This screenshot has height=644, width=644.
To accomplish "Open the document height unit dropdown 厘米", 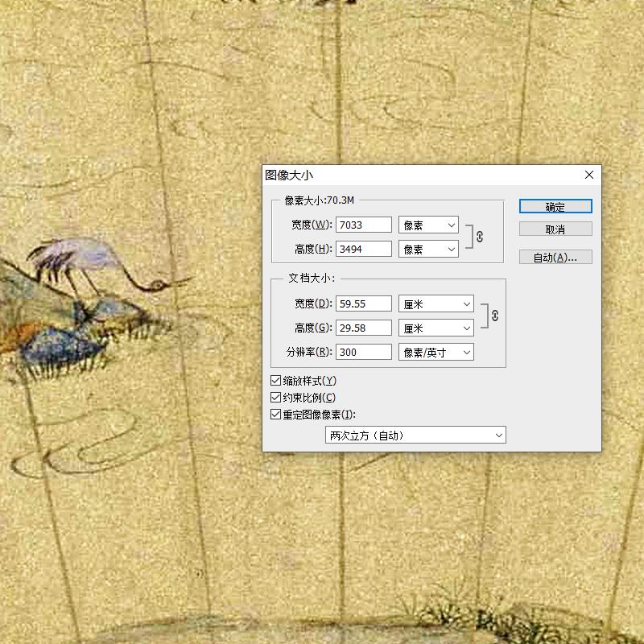I will (436, 328).
